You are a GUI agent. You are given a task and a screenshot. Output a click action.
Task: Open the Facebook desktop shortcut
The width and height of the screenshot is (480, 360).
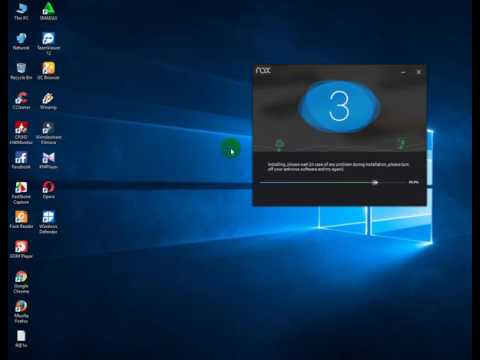(x=21, y=160)
